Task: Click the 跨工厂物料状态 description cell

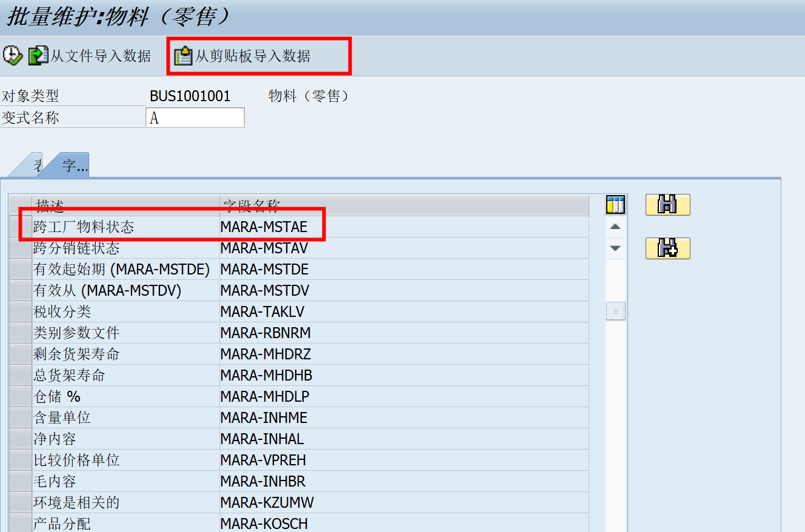Action: click(x=125, y=227)
